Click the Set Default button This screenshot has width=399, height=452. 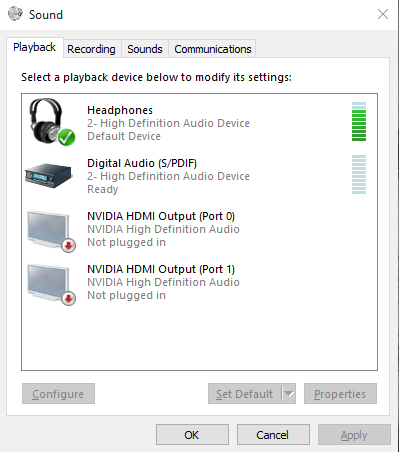tap(244, 394)
